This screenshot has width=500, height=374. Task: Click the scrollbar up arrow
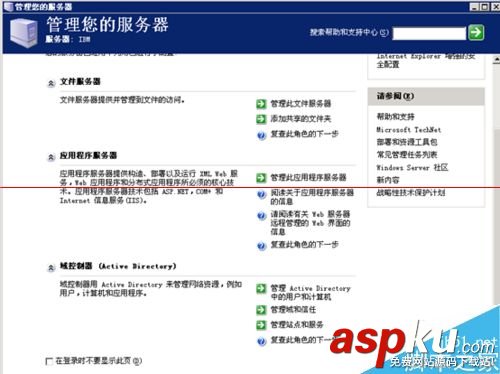(x=496, y=60)
